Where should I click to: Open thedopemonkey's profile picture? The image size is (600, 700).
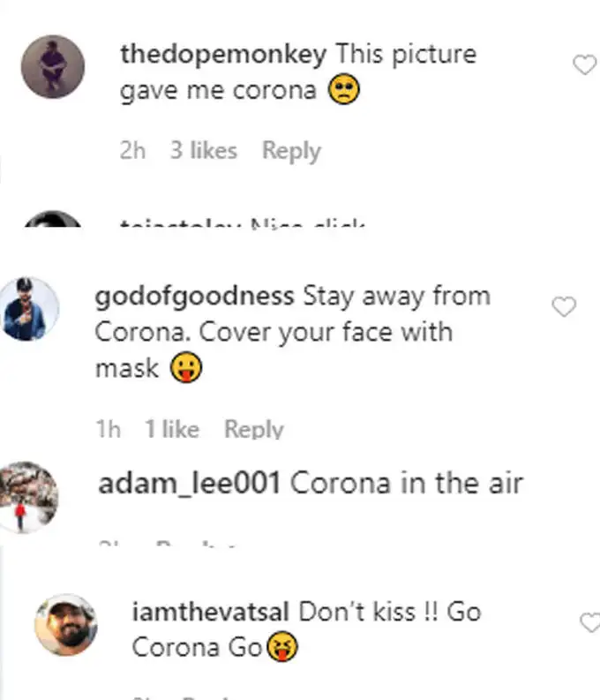coord(53,66)
